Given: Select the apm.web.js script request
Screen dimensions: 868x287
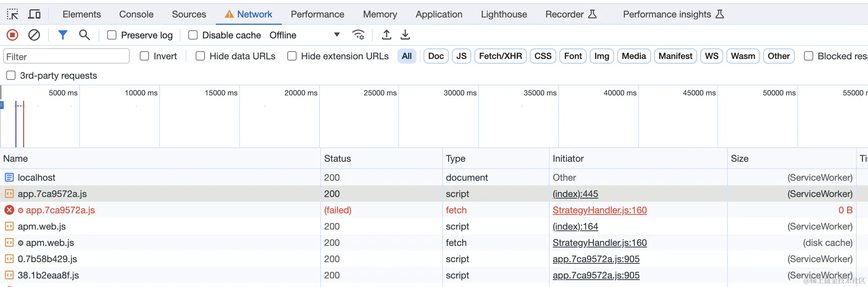Looking at the screenshot, I should (x=434, y=226).
